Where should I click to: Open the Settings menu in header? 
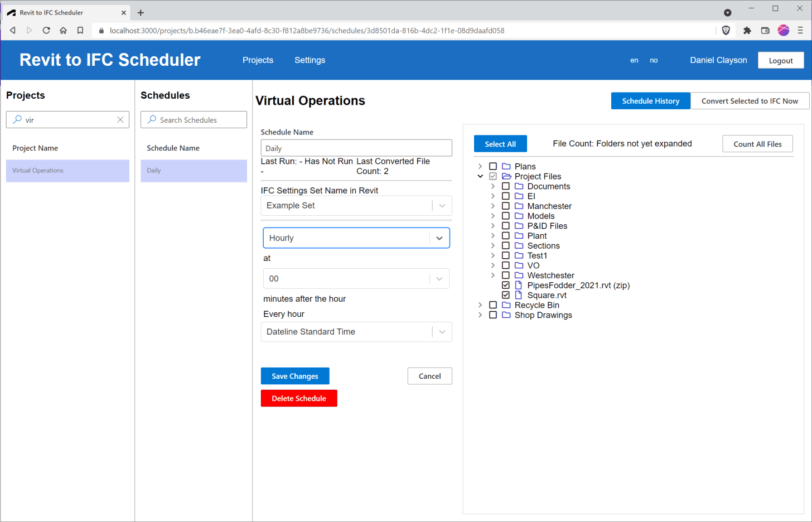pyautogui.click(x=310, y=60)
